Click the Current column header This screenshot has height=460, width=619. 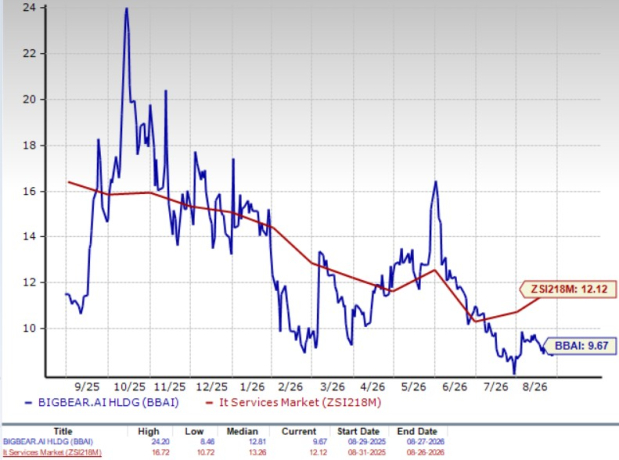point(298,431)
